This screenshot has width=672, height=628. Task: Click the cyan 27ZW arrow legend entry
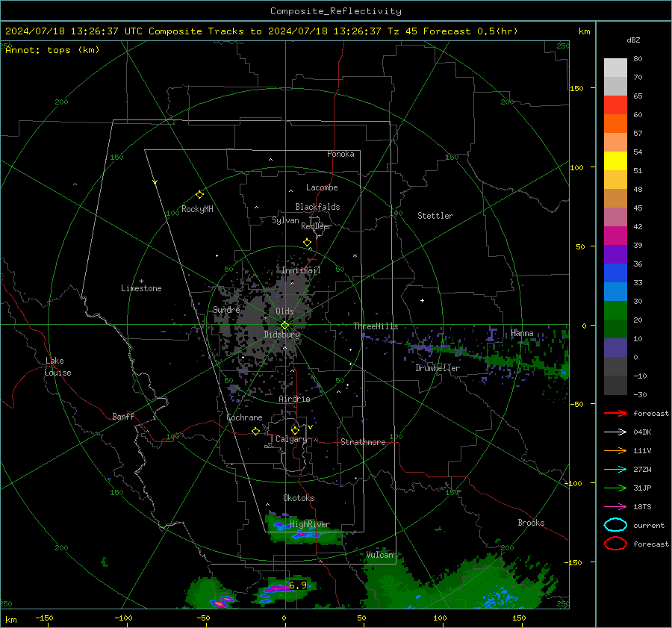(615, 470)
